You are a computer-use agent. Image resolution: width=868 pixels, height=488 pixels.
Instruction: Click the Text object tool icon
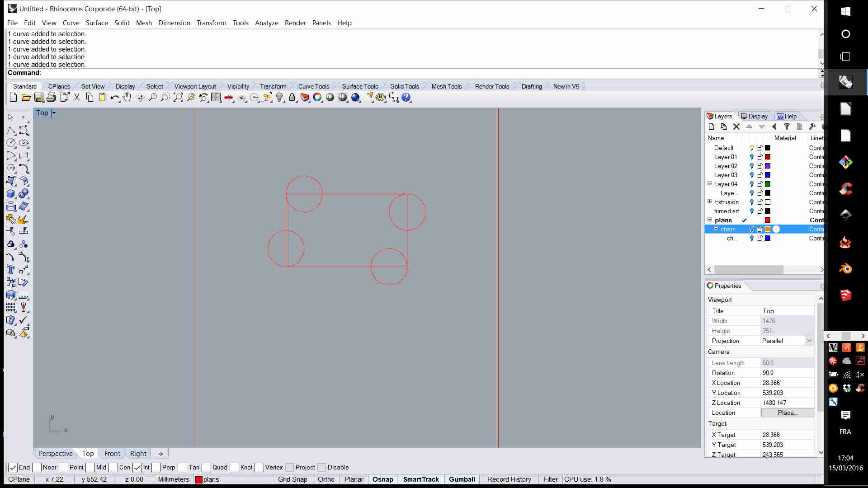click(11, 270)
